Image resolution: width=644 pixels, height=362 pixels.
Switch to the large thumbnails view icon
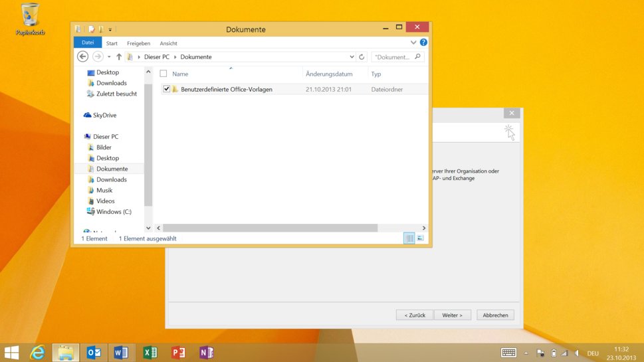click(421, 238)
